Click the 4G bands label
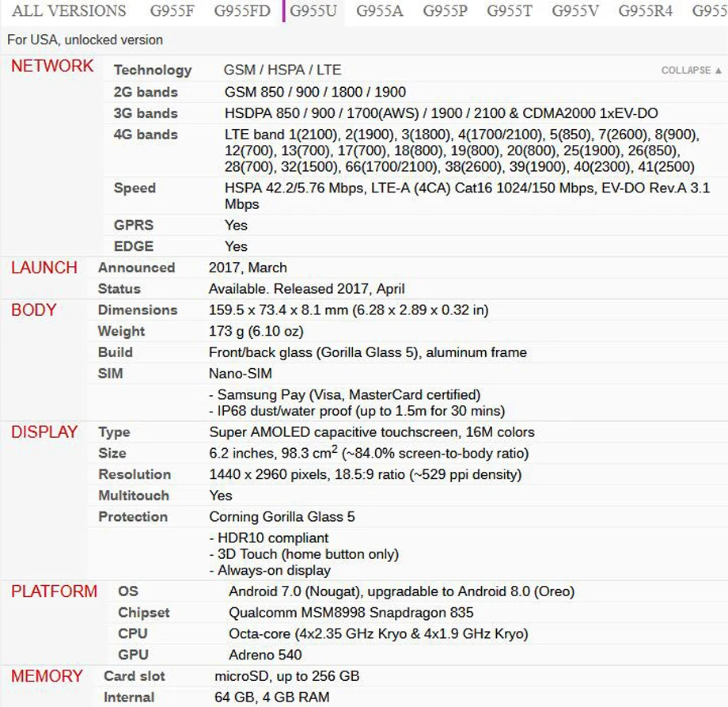 (146, 135)
